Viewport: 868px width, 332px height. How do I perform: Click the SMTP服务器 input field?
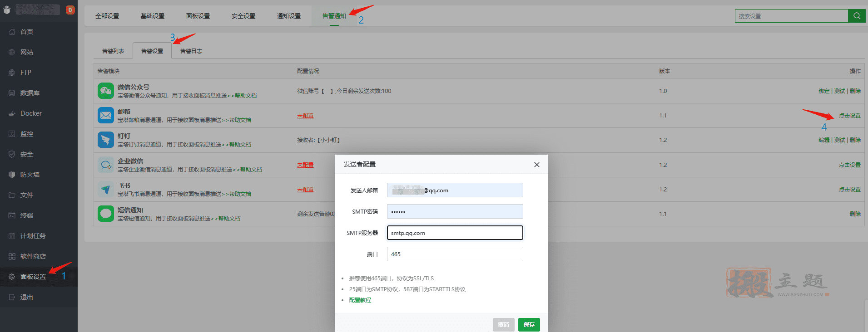[x=455, y=233]
